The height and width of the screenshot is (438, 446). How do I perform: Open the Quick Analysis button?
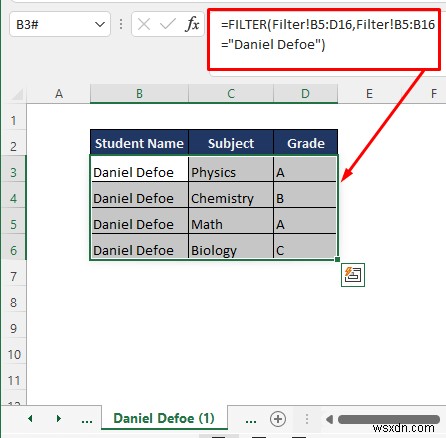tap(353, 275)
